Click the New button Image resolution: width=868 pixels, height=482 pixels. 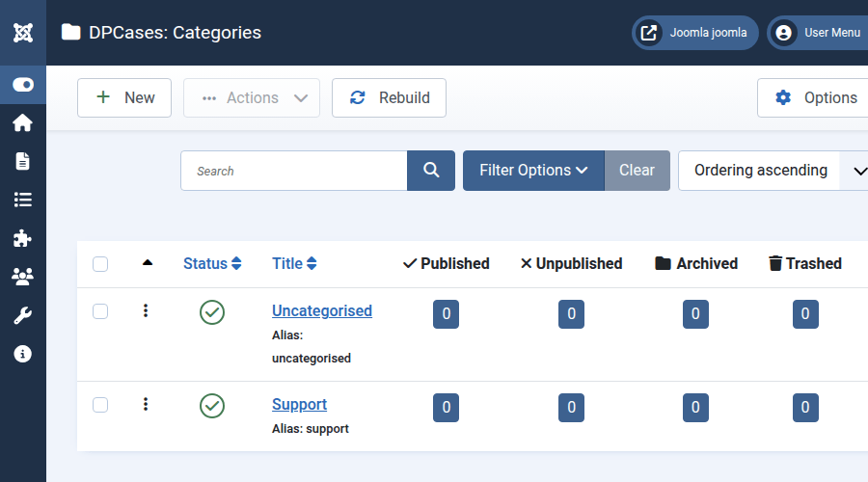coord(124,98)
